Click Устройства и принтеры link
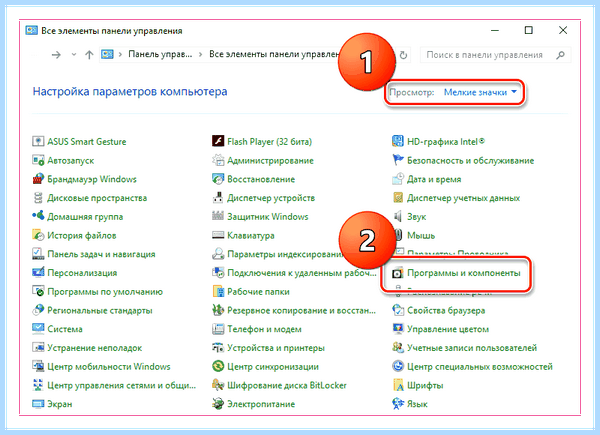Image resolution: width=600 pixels, height=435 pixels. point(276,348)
